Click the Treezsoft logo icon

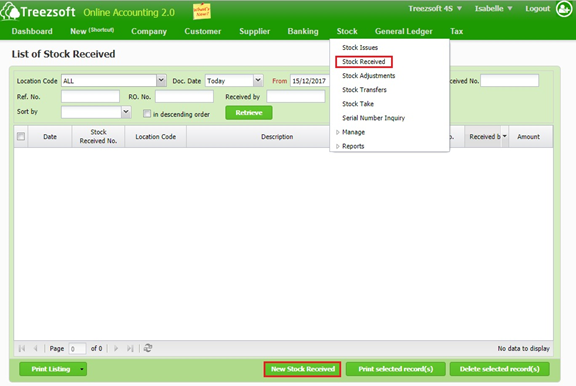pos(10,11)
